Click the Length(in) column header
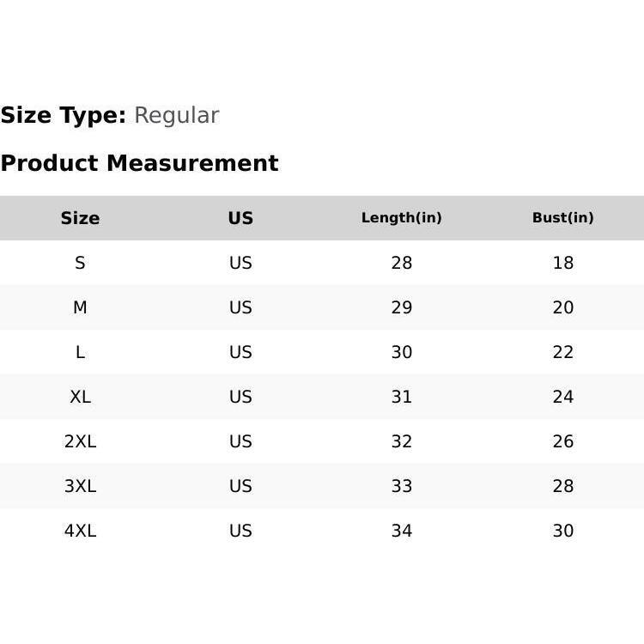Viewport: 644px width, 644px height. coord(402,218)
